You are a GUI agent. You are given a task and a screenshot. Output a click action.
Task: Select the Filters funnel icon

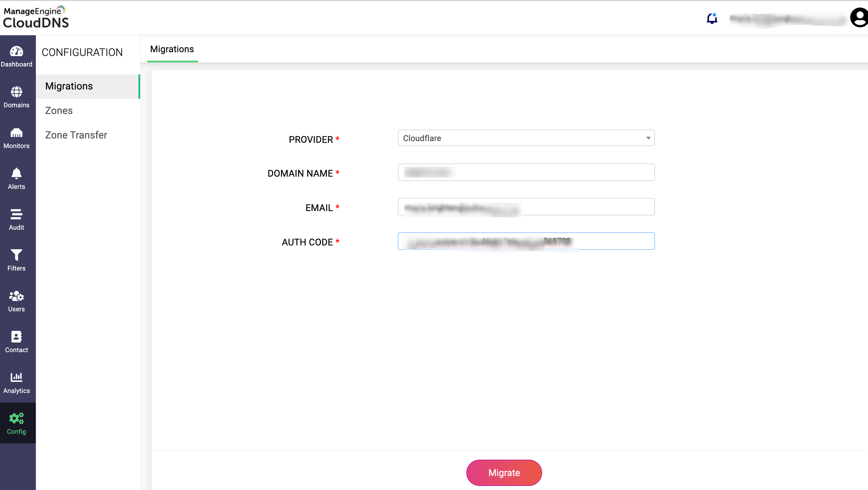16,255
